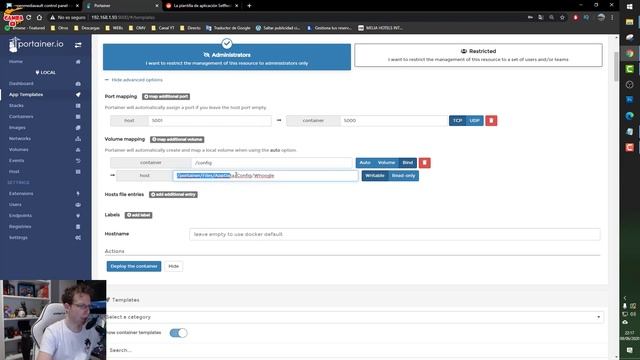Collapse sidebar with the toggle arrows icon

coord(78,45)
